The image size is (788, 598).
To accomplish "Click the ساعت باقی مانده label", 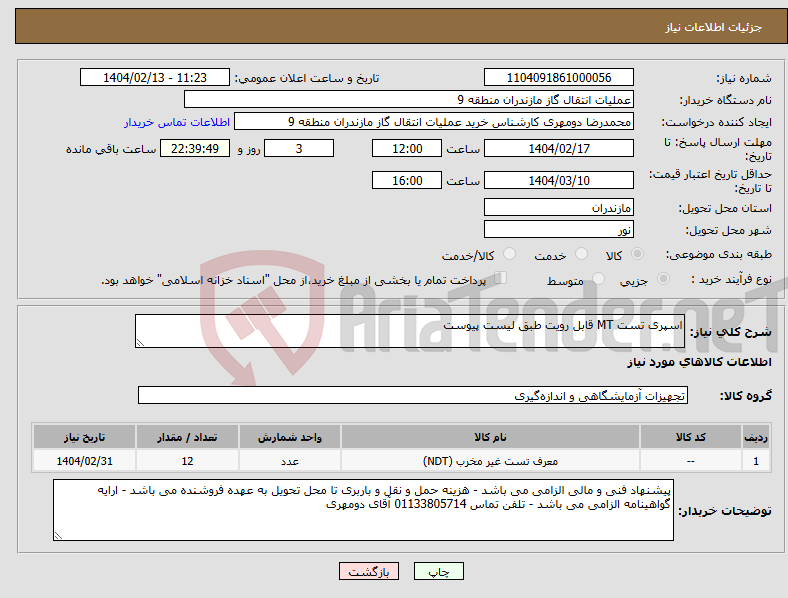I will click(111, 149).
